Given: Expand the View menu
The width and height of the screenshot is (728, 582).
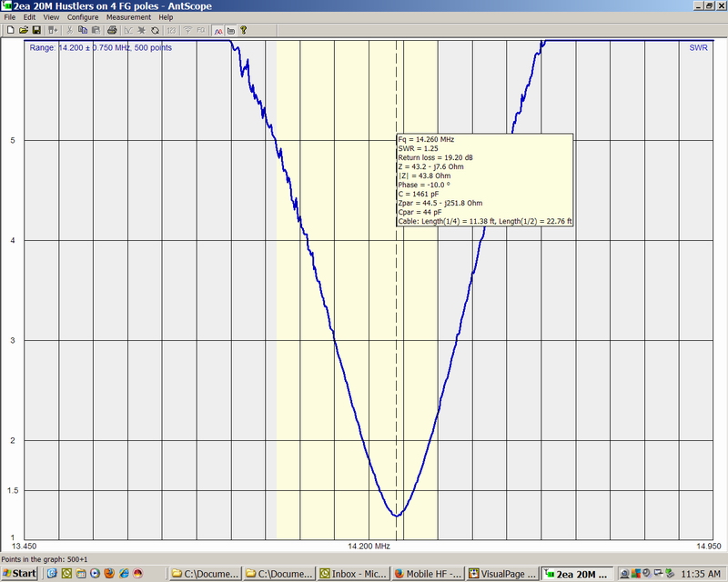Looking at the screenshot, I should (51, 17).
